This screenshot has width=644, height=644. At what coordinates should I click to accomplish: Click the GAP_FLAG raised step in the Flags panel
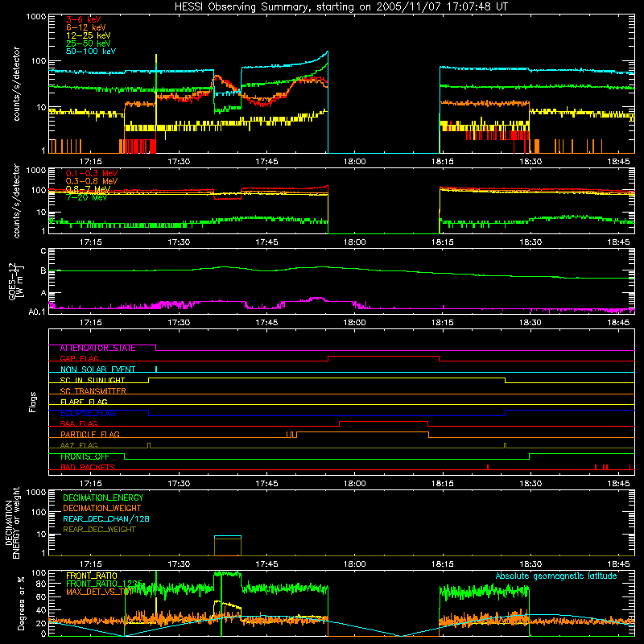[x=384, y=357]
